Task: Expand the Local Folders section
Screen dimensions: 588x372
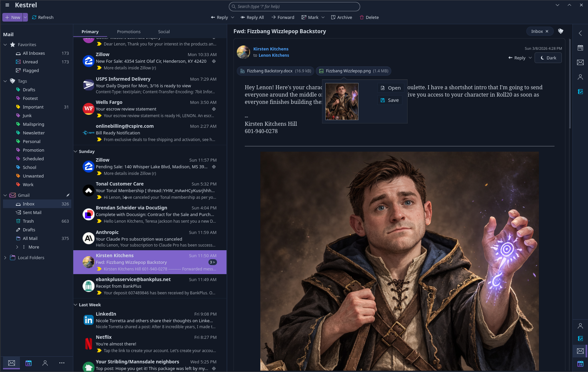Action: pyautogui.click(x=5, y=258)
